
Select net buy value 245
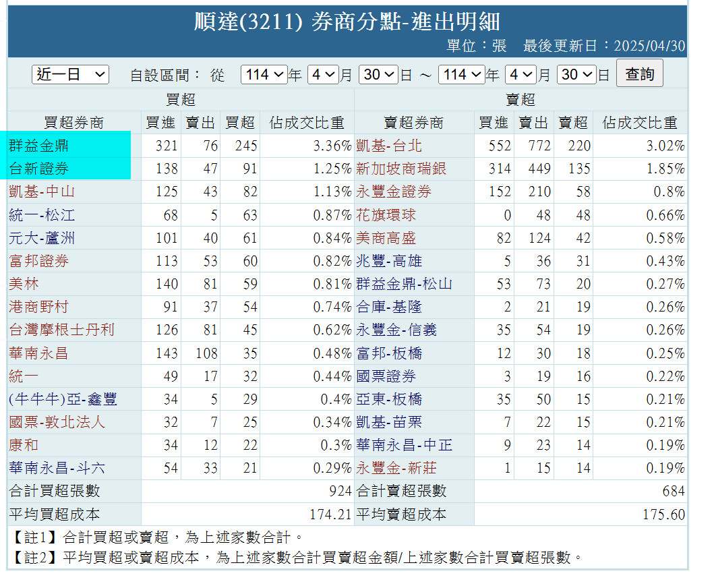(246, 146)
